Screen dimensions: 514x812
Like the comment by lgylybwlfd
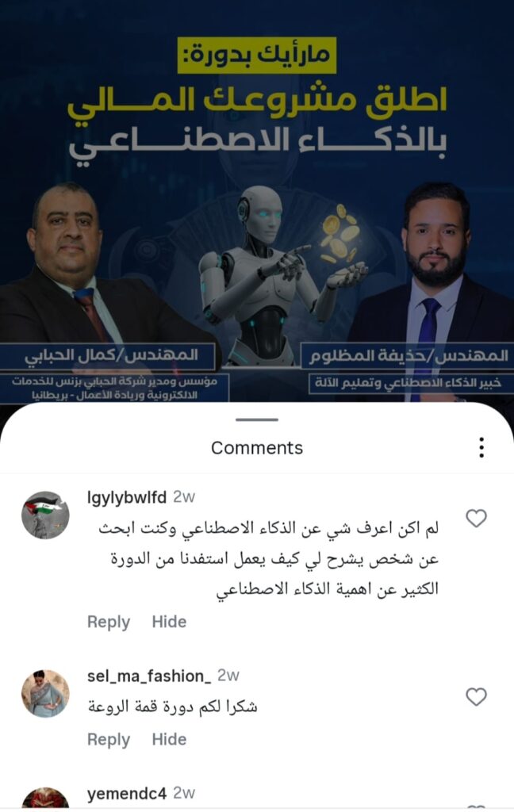click(x=476, y=518)
